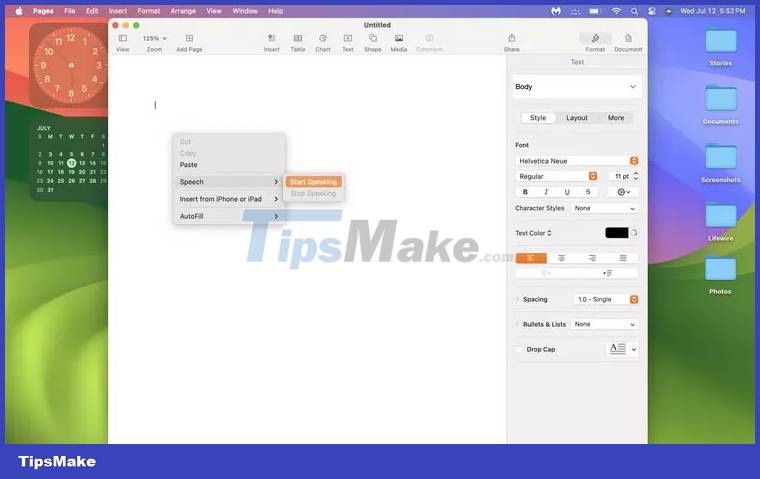The height and width of the screenshot is (479, 760).
Task: Open the Helvetica Neue font dropdown
Action: coord(578,161)
